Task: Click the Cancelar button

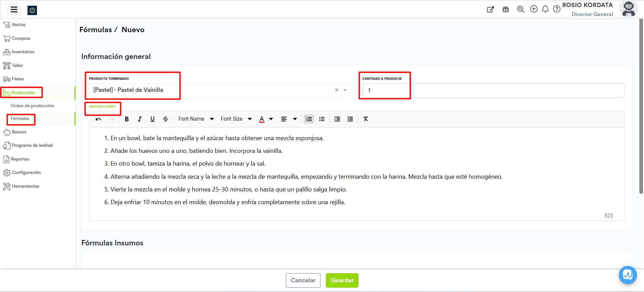Action: [303, 280]
